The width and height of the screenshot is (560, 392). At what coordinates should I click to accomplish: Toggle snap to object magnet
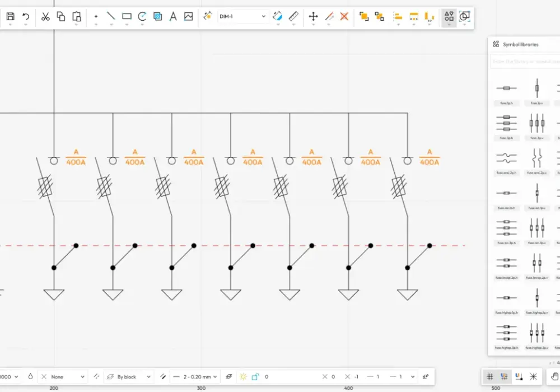519,376
